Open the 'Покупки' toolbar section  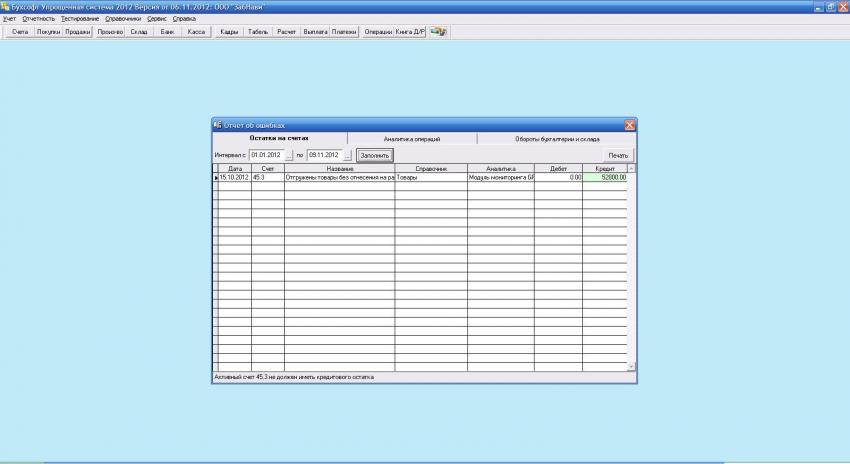click(x=49, y=32)
